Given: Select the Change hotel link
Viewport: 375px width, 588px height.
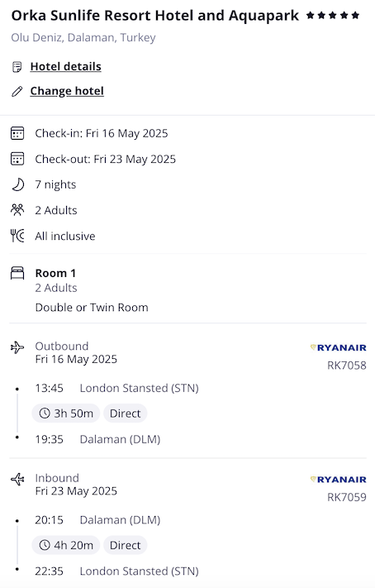Looking at the screenshot, I should tap(67, 91).
